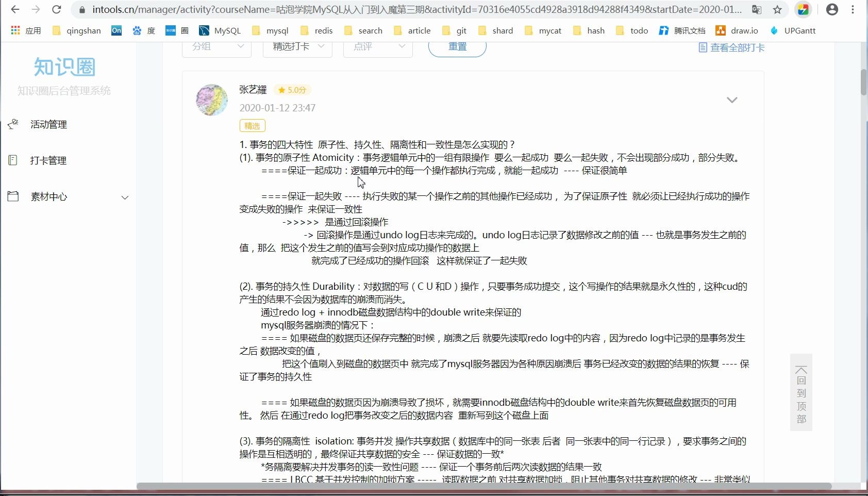Open the 分组 dropdown
Viewport: 868px width, 496px height.
coord(216,46)
